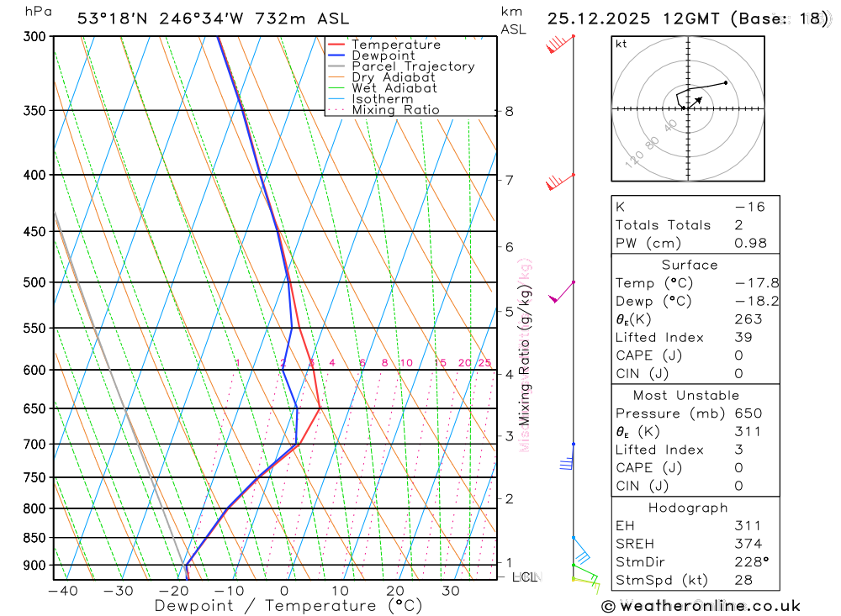Screen dimensions: 841x616
Task: Click the 'Dry Adiabat' legend entry
Action: coord(393,77)
